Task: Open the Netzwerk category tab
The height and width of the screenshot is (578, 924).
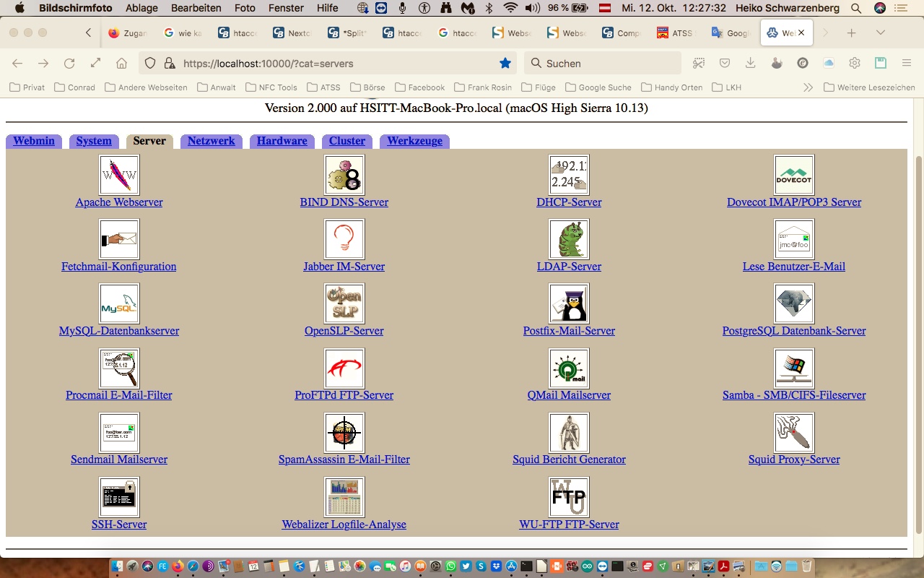Action: tap(212, 141)
